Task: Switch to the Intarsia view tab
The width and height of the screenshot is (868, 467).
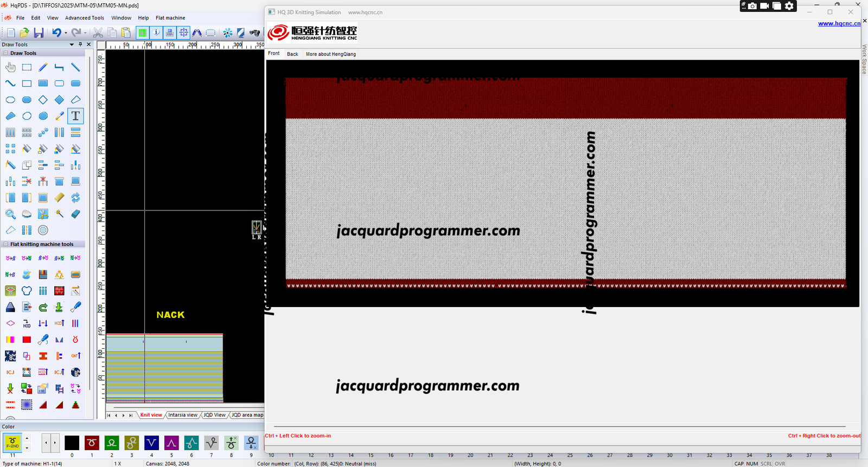Action: pyautogui.click(x=182, y=415)
